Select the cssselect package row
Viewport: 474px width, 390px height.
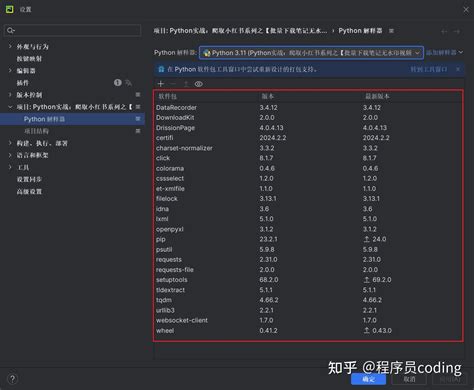(x=308, y=178)
